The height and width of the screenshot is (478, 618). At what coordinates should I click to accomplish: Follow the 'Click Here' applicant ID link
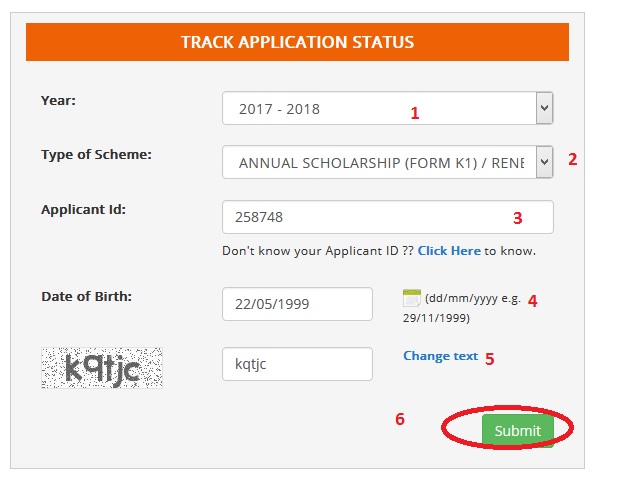click(449, 251)
